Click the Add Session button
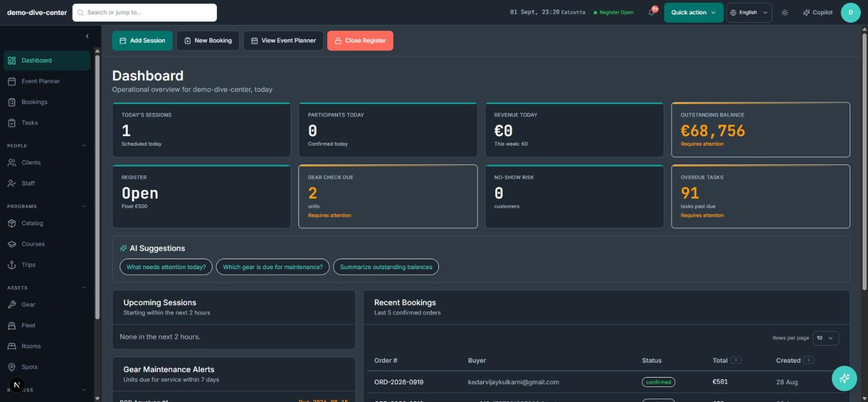868x402 pixels. (x=142, y=40)
